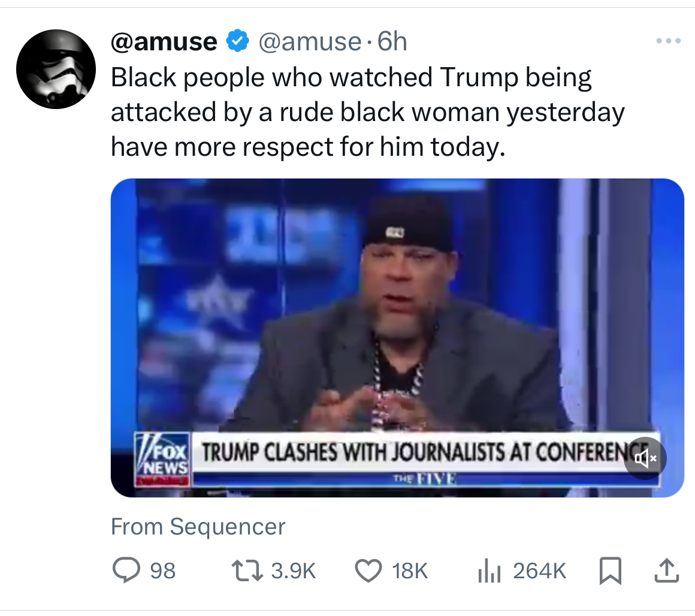
Task: Click the 264K views count
Action: coord(539,571)
